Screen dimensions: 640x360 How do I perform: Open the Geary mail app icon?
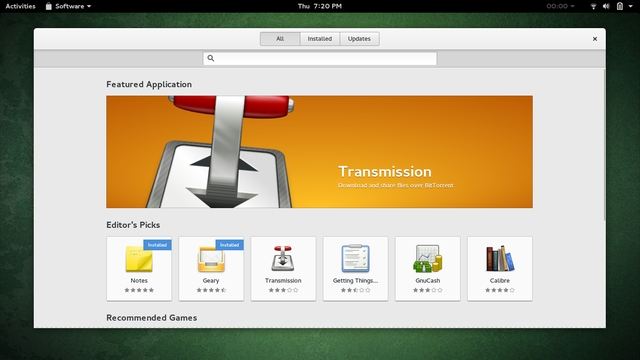coord(211,259)
